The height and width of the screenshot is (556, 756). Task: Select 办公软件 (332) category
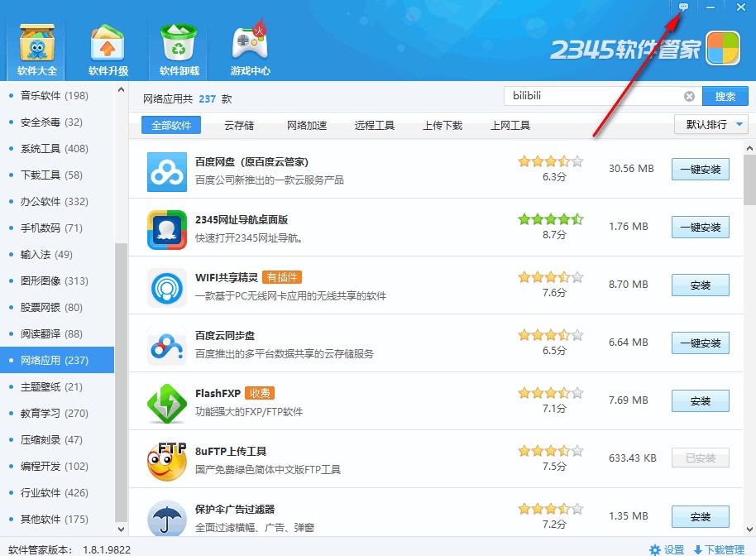coord(57,202)
